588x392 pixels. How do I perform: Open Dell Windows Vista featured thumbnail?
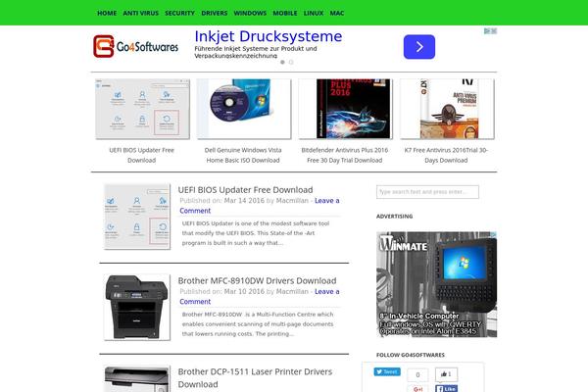(x=244, y=109)
